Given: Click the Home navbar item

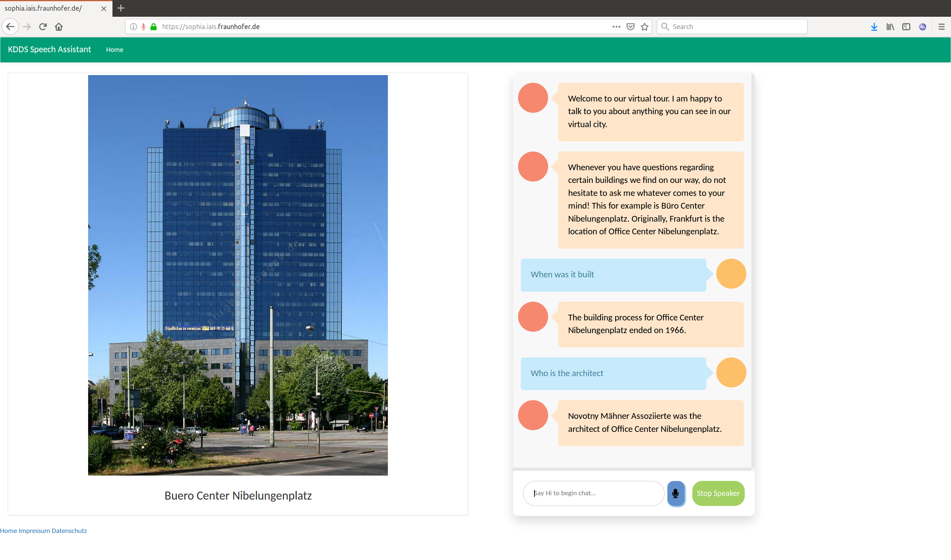Looking at the screenshot, I should (114, 50).
